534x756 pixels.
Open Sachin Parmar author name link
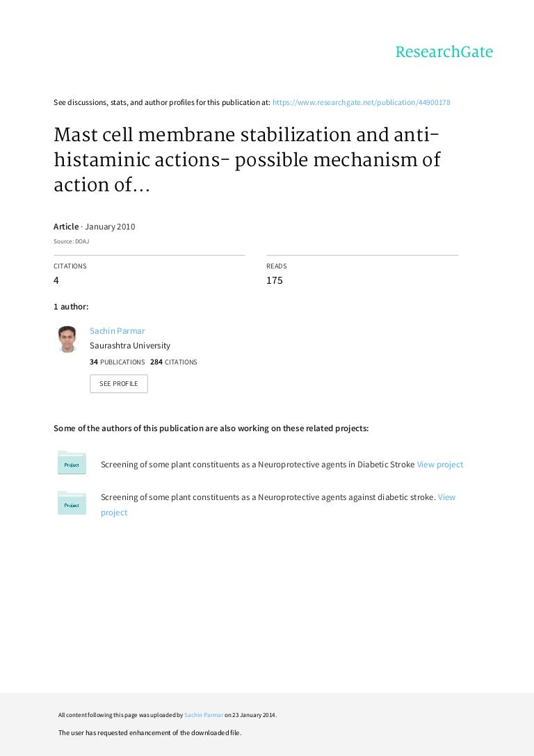117,331
